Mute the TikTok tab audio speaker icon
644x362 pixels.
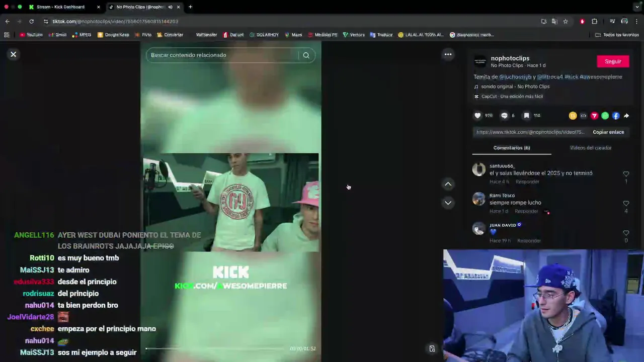click(170, 7)
